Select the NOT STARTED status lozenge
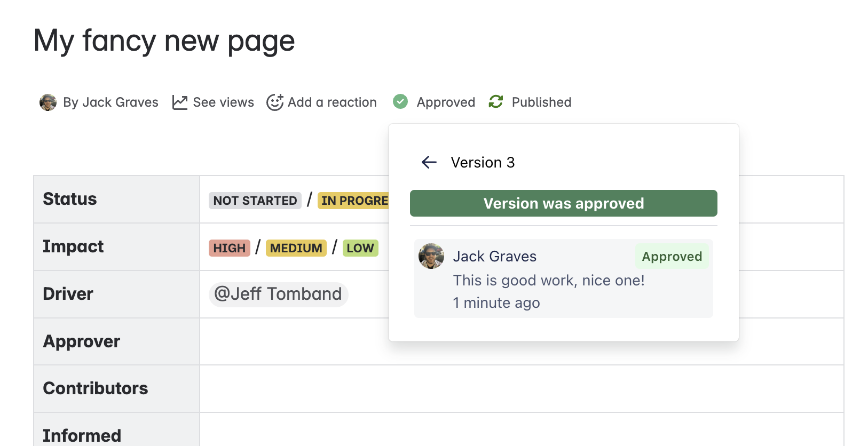Viewport: 868px width, 446px height. point(255,201)
